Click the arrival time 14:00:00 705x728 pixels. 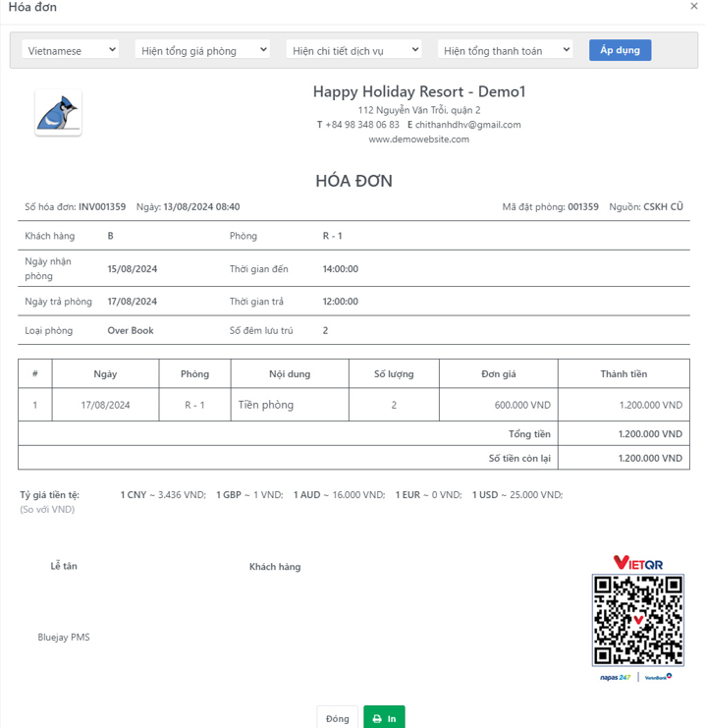341,269
